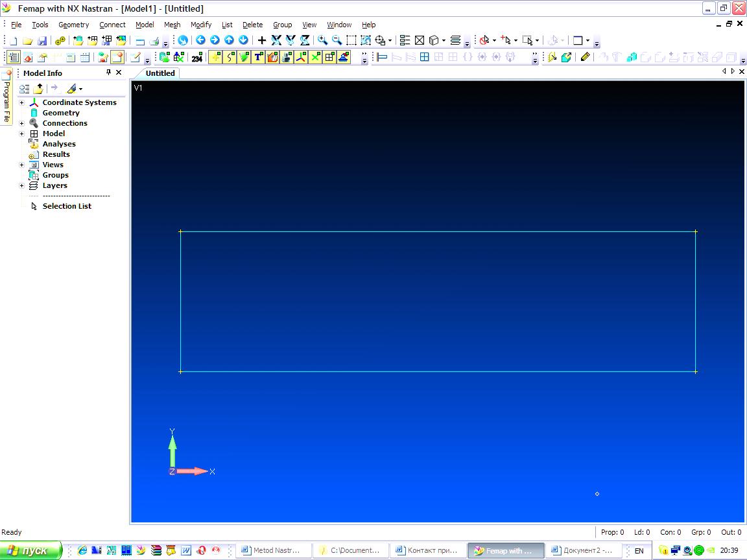Expand the Views tree node
Image resolution: width=747 pixels, height=560 pixels.
click(x=21, y=165)
